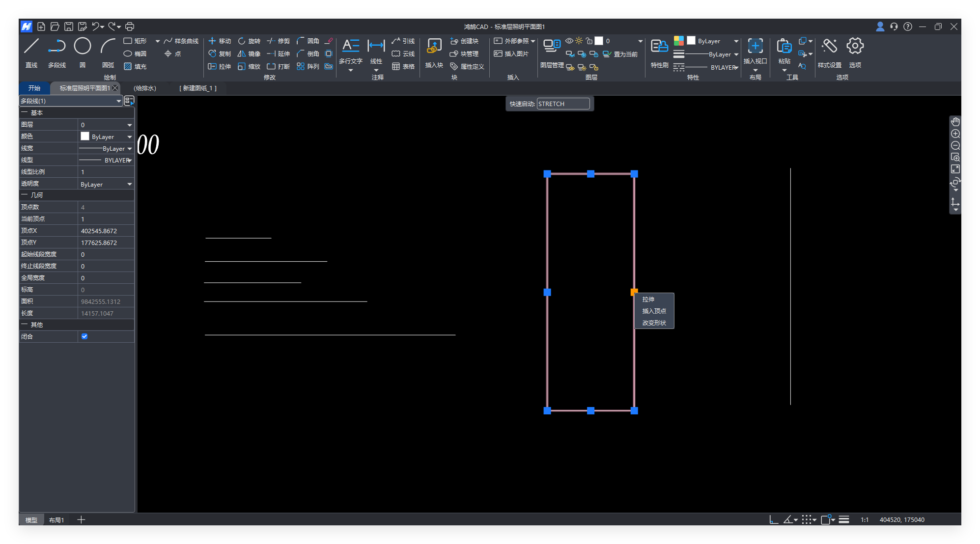
Task: Switch to the 给排水 drawing tab
Action: tap(145, 88)
